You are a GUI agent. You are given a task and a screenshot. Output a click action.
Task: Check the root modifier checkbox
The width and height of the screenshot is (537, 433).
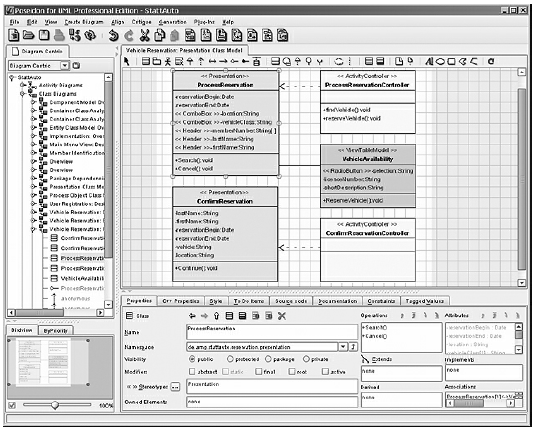point(292,372)
